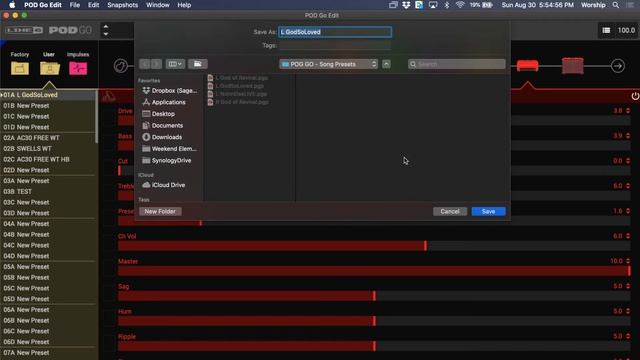Open the Impulses library icon
This screenshot has height=360, width=640.
[x=78, y=68]
